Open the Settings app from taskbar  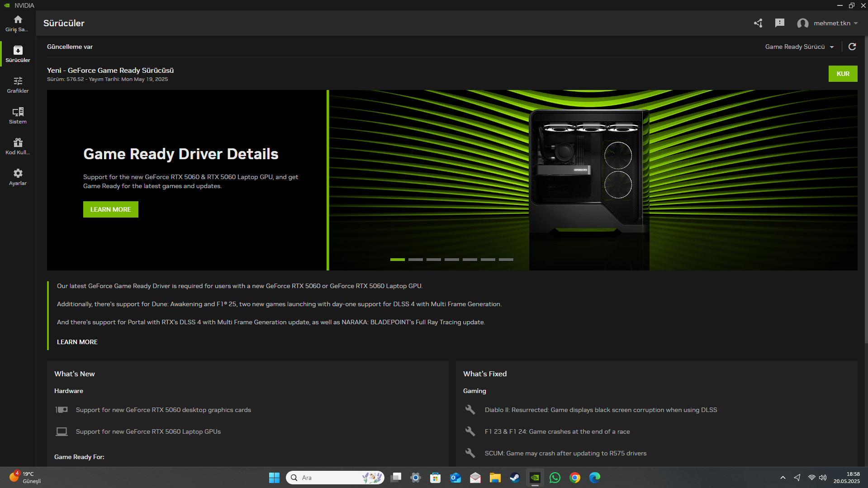click(x=416, y=478)
